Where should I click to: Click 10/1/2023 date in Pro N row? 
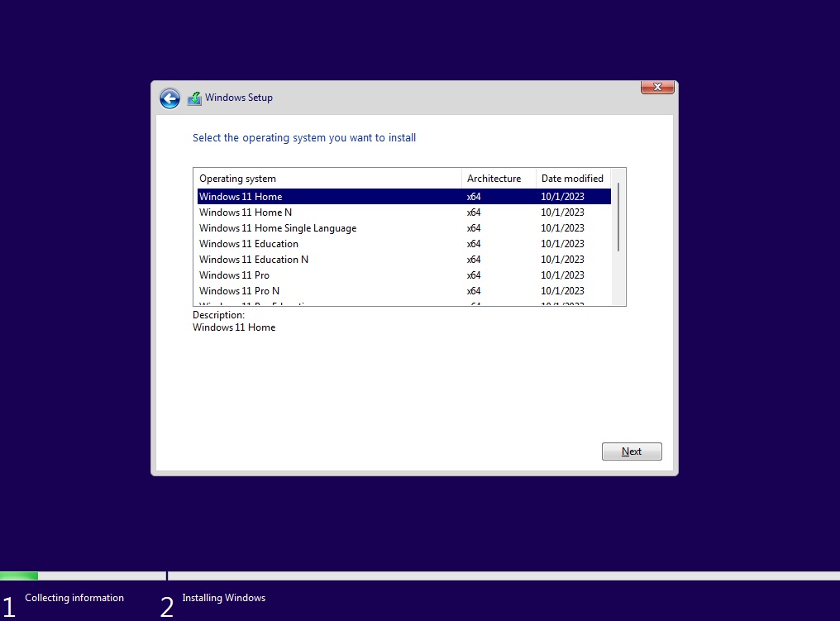pos(562,291)
